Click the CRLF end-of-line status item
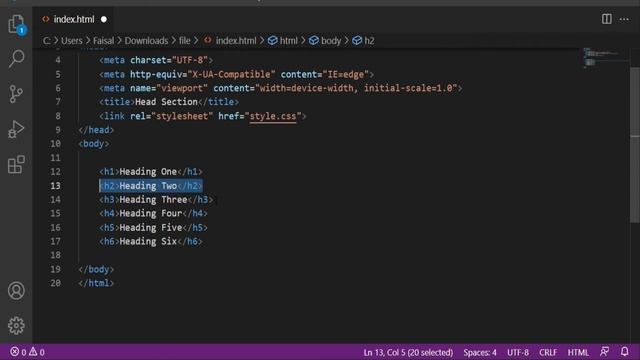 [548, 352]
